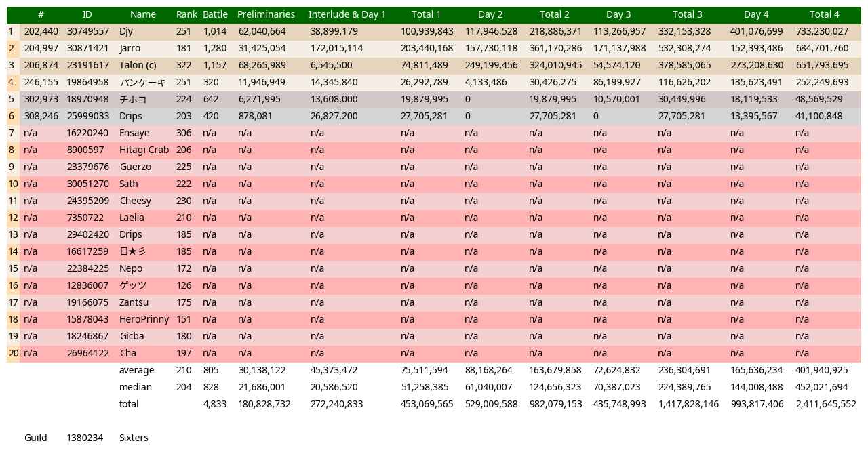Image resolution: width=868 pixels, height=454 pixels.
Task: Click the name cell 'Gicba'
Action: pos(132,336)
